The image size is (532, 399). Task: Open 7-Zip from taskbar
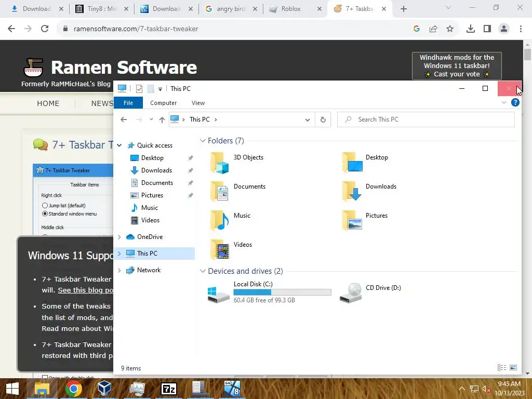point(169,389)
